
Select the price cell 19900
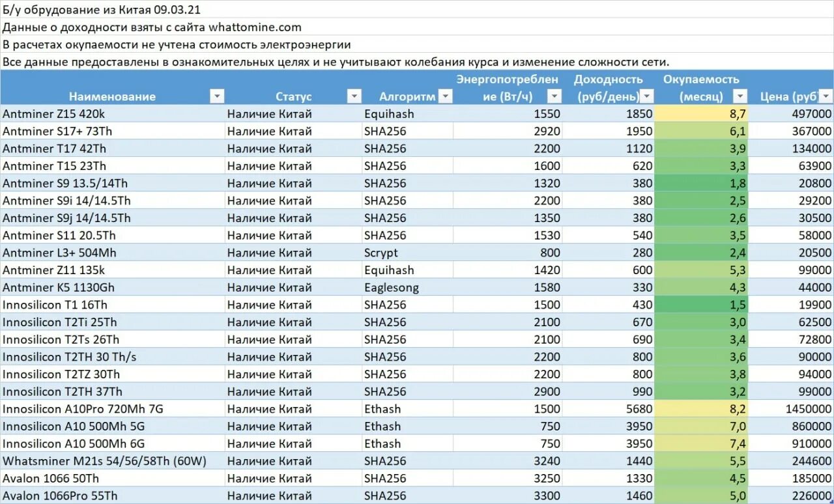(791, 305)
